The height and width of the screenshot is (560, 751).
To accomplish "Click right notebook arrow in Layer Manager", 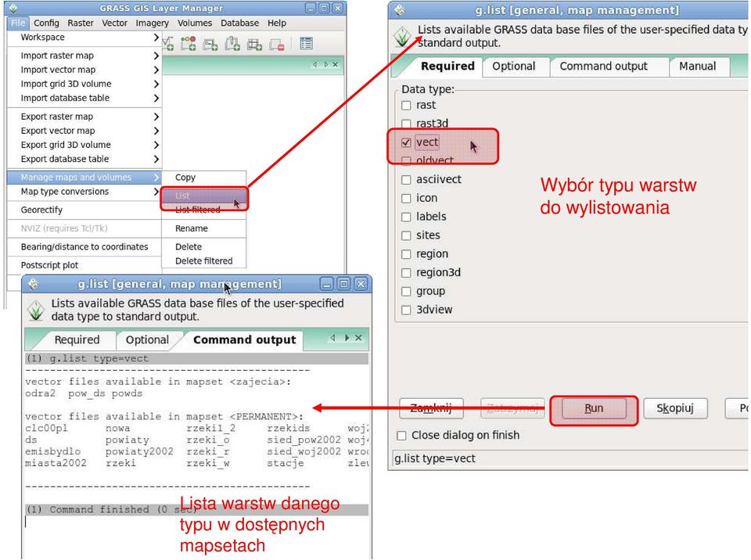I will 326,64.
